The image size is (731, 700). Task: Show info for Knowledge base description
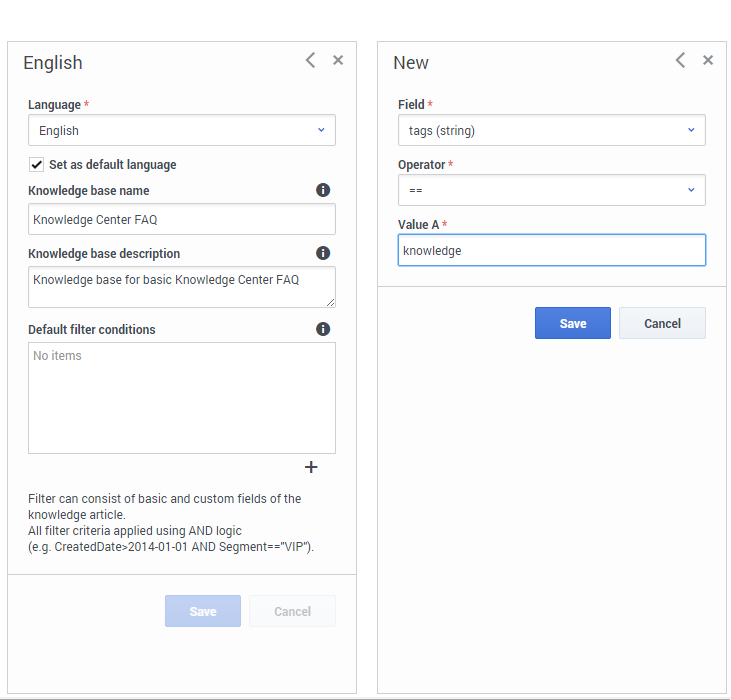point(323,254)
